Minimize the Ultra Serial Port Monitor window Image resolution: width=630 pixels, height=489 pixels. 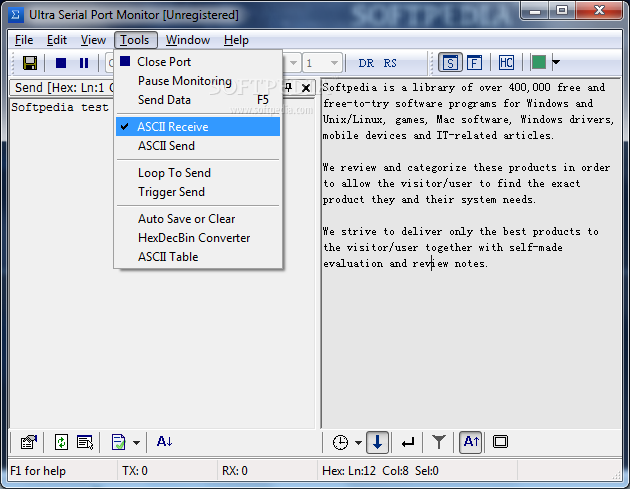[x=535, y=10]
